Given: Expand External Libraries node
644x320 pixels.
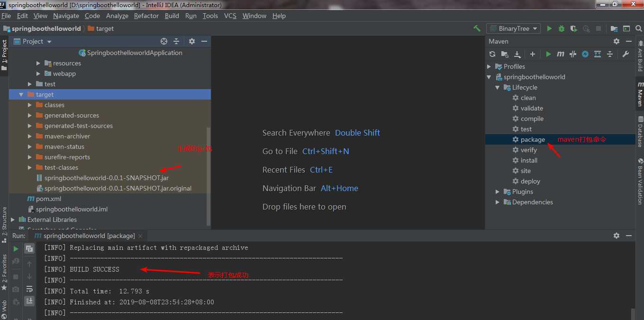Looking at the screenshot, I should click(13, 219).
